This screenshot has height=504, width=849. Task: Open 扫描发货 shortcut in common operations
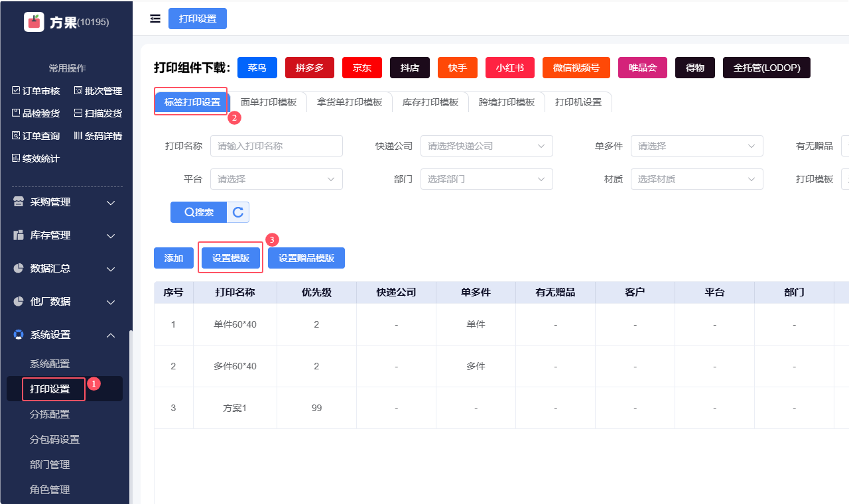[98, 113]
